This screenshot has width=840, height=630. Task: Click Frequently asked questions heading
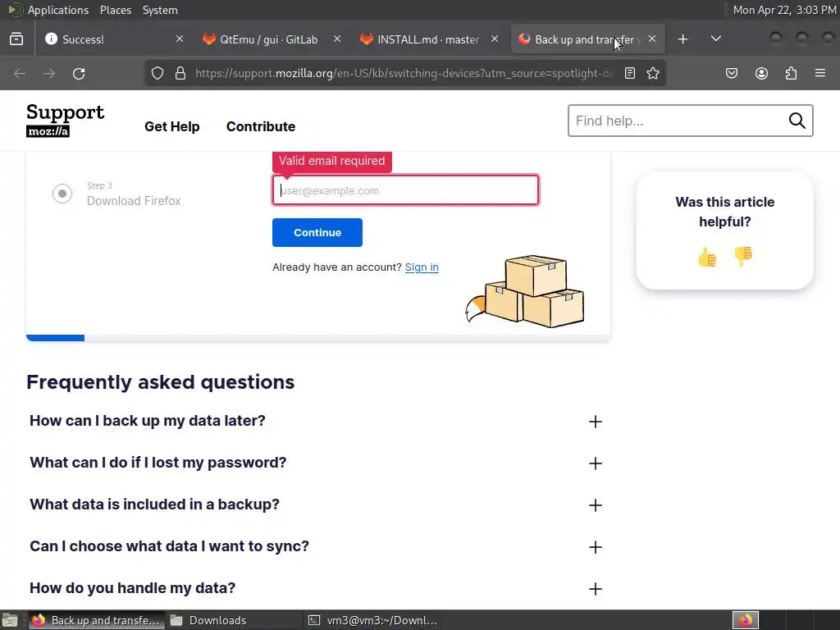pos(160,382)
